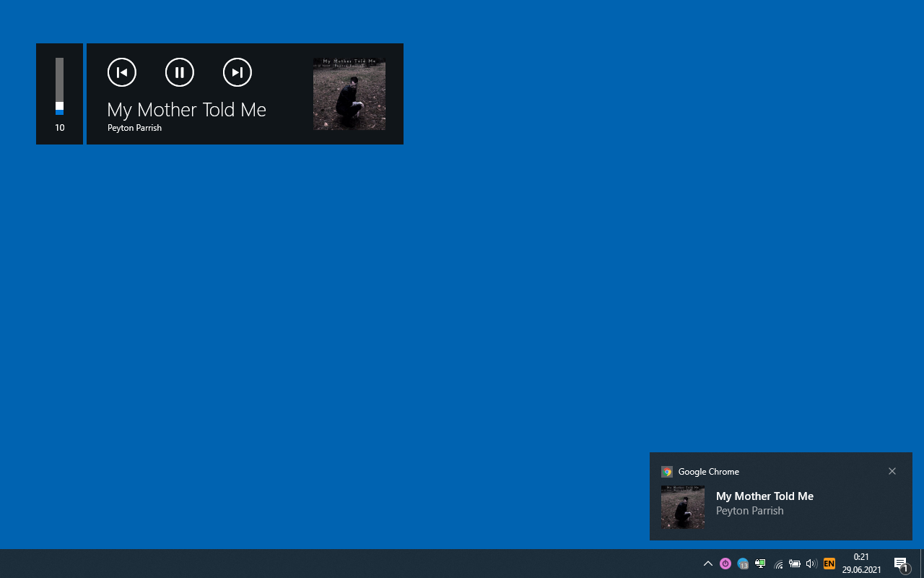Skip to the previous track

pos(122,72)
